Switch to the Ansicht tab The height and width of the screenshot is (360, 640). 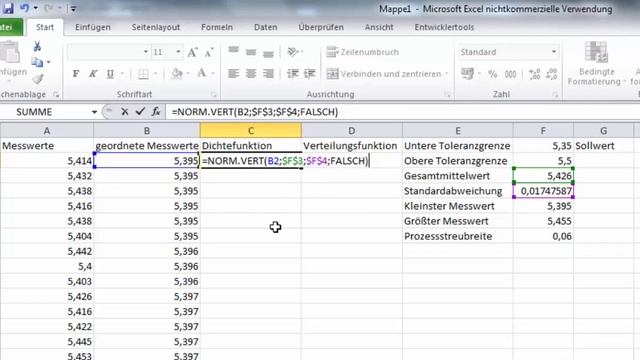(379, 27)
